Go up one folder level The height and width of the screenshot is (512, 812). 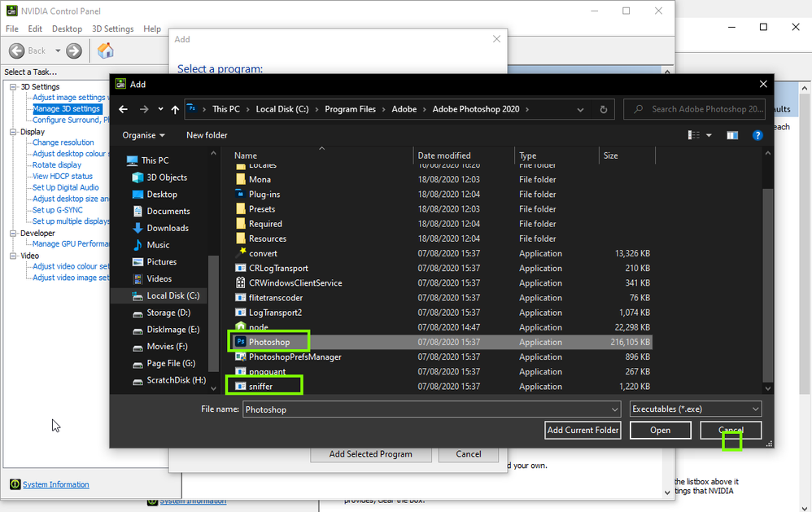[x=175, y=109]
